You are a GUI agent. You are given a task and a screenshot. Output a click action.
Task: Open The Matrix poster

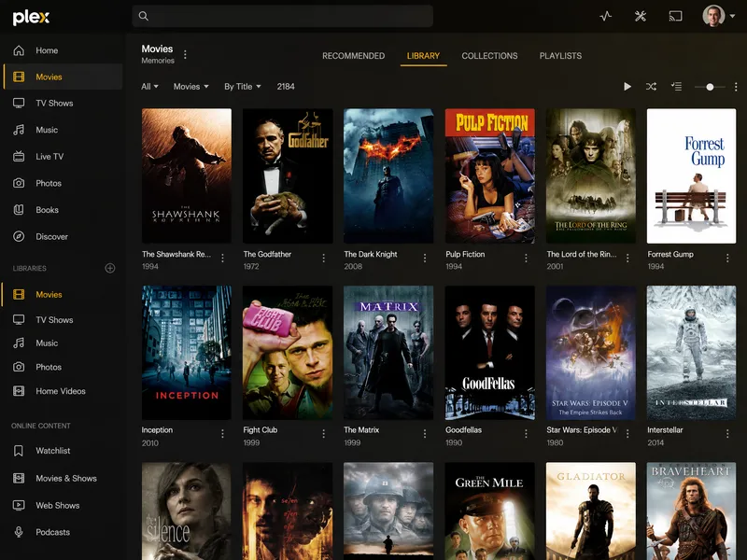click(388, 353)
